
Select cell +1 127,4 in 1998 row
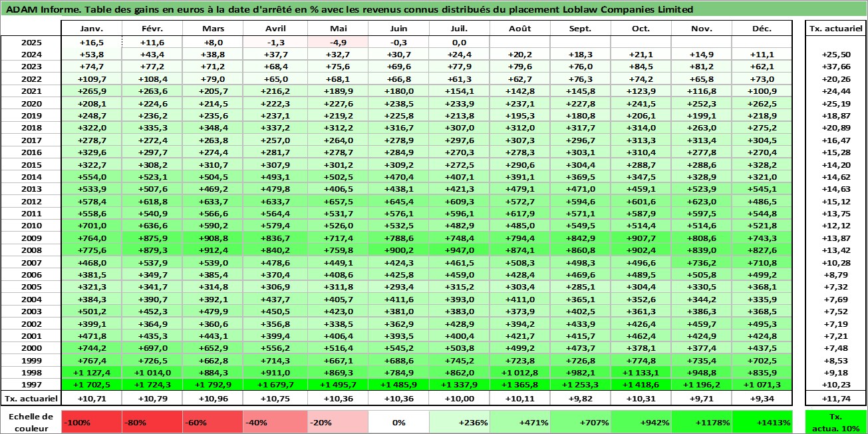(x=91, y=373)
